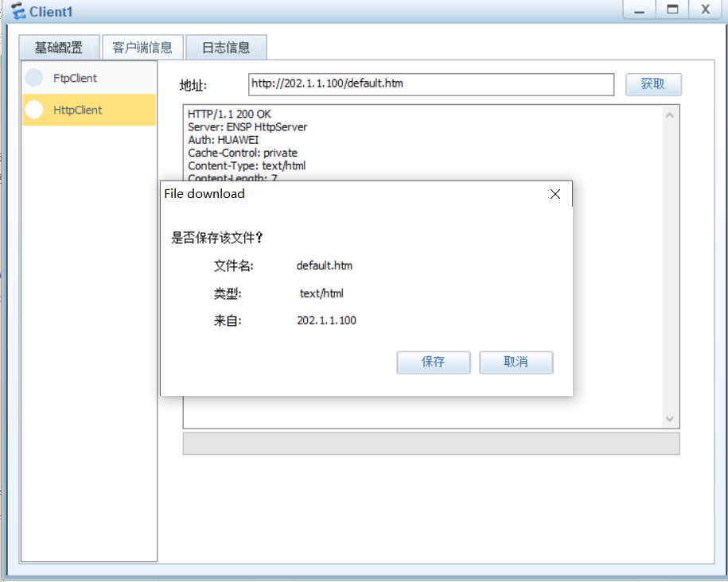Click the File download dialog title
This screenshot has width=728, height=582.
pyautogui.click(x=204, y=194)
